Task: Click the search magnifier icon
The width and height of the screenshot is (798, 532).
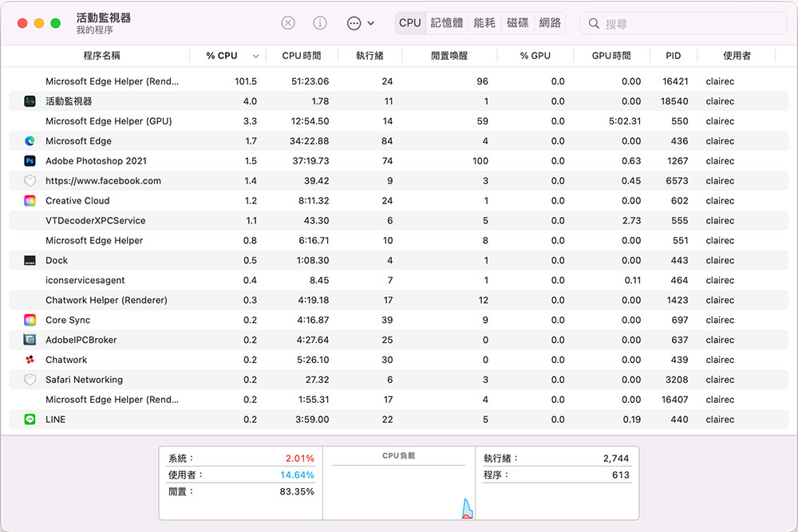Action: click(x=594, y=23)
